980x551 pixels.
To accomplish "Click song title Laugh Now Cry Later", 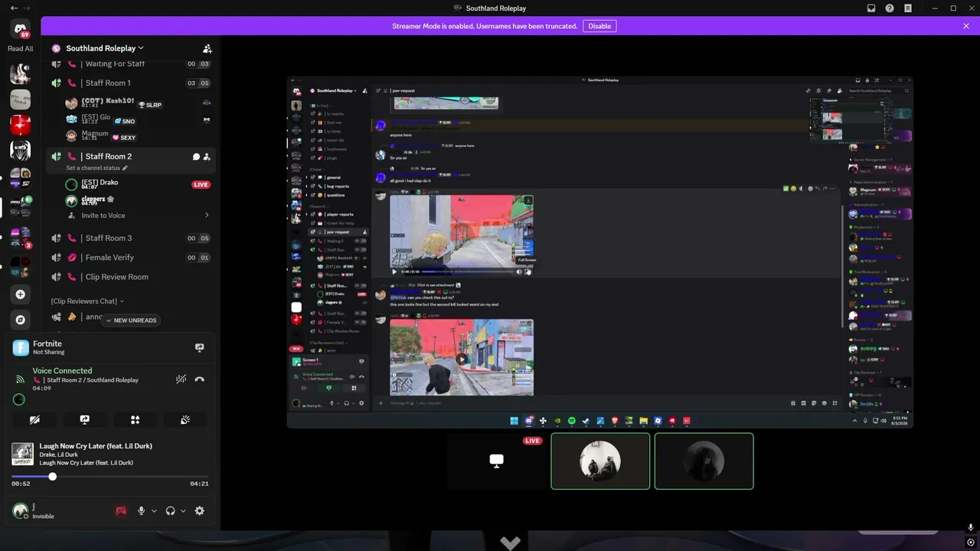I will point(96,445).
